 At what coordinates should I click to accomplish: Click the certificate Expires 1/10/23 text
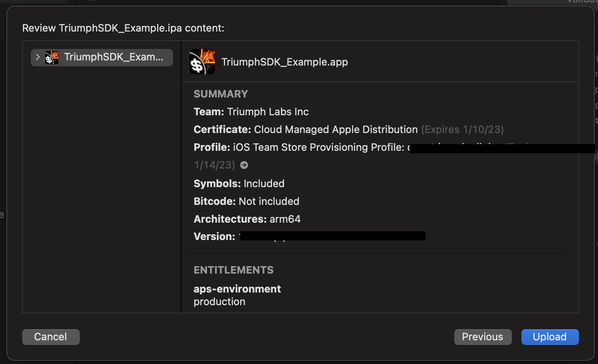click(463, 129)
